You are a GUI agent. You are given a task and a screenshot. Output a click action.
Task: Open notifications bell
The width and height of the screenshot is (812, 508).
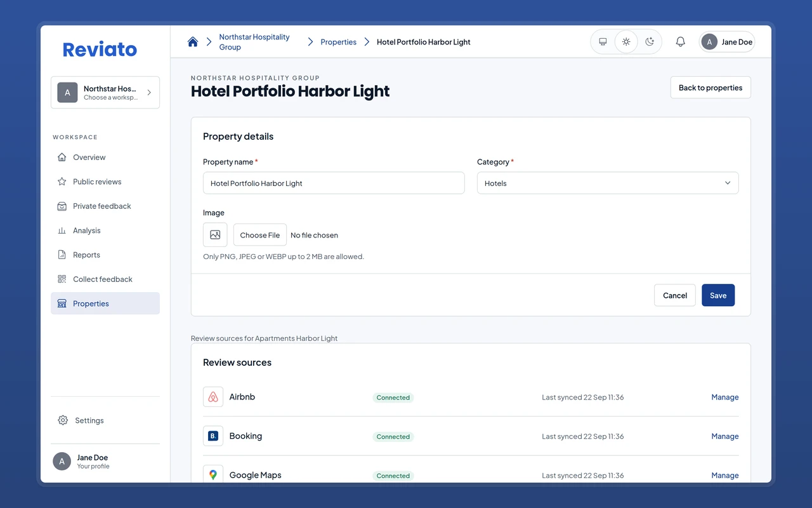click(680, 42)
